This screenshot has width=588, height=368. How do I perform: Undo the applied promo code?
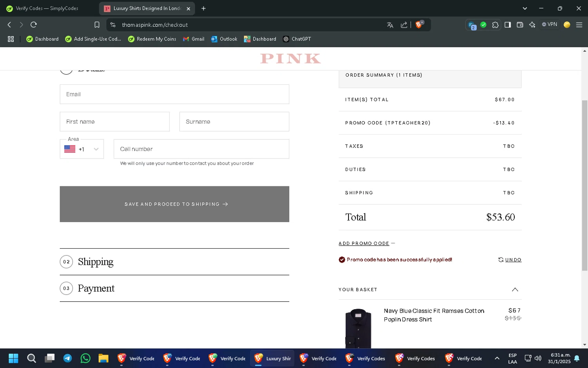[510, 260]
